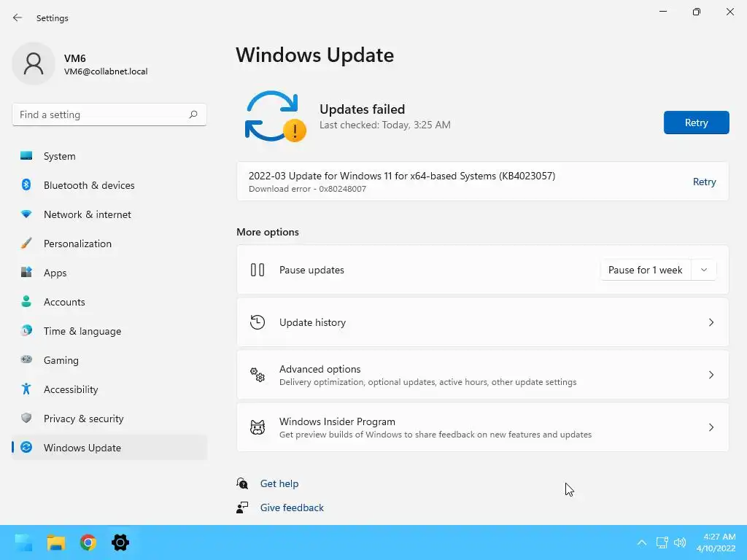Show hidden tray icons chevron
This screenshot has height=560, width=747.
(x=642, y=542)
